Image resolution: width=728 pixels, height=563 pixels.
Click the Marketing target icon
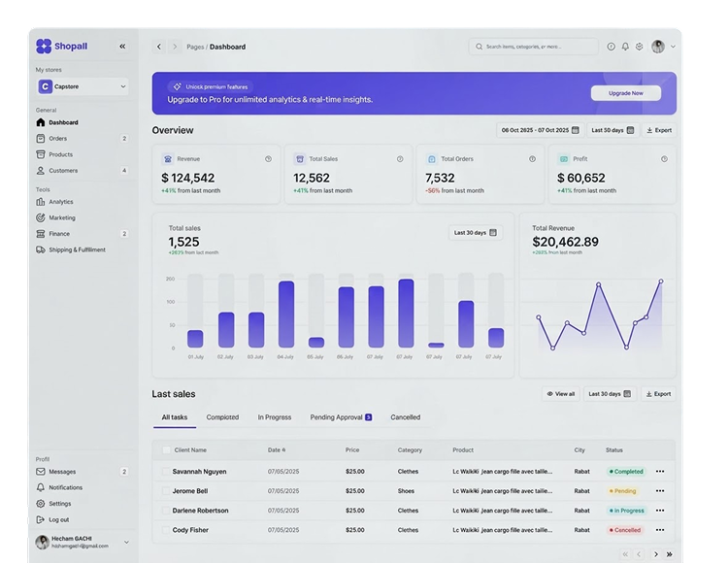point(41,217)
